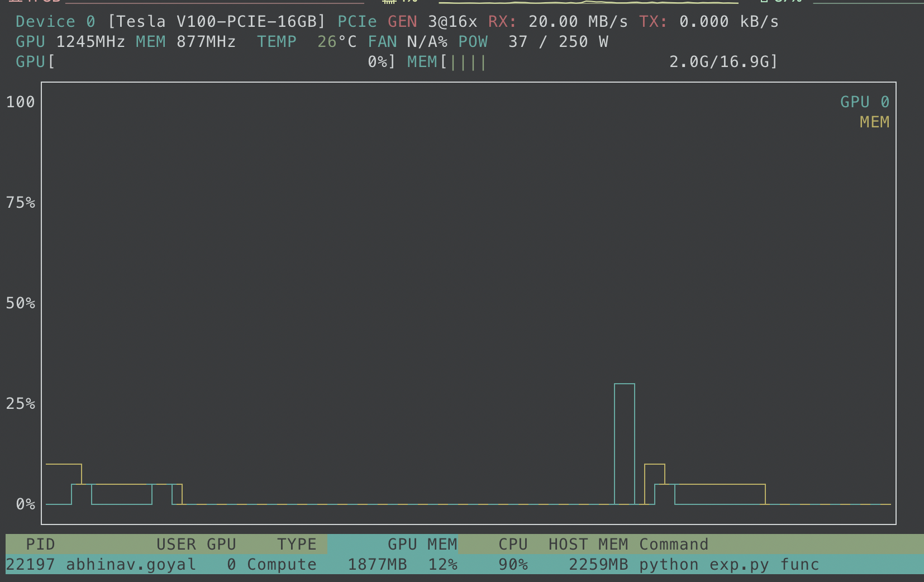Click the Command column header
Image resolution: width=924 pixels, height=582 pixels.
pos(674,543)
